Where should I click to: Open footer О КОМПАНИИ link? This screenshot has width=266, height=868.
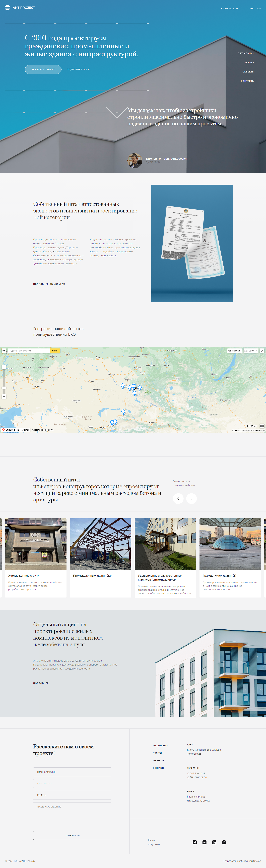(x=160, y=746)
